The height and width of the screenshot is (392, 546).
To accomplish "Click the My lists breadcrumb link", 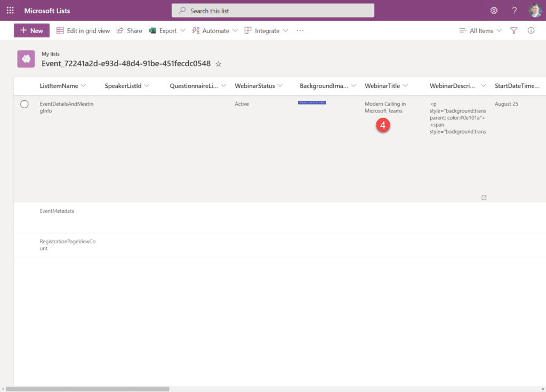I will (51, 54).
